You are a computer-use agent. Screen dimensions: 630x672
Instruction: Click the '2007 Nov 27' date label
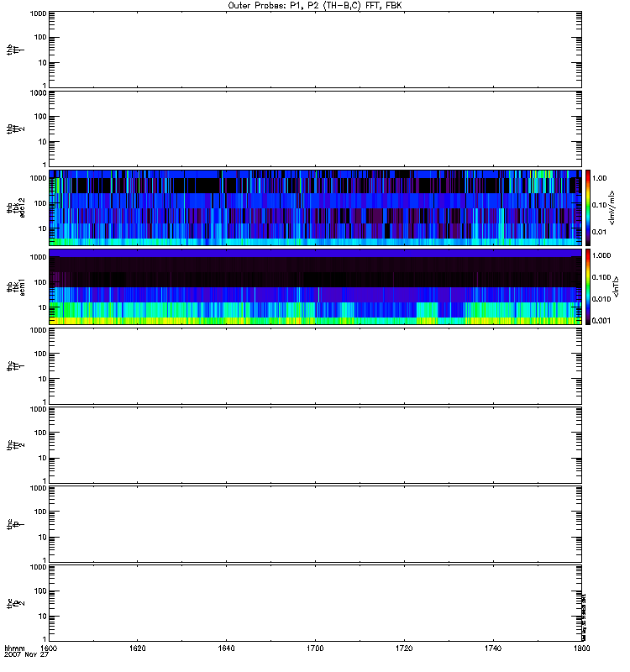(x=23, y=655)
